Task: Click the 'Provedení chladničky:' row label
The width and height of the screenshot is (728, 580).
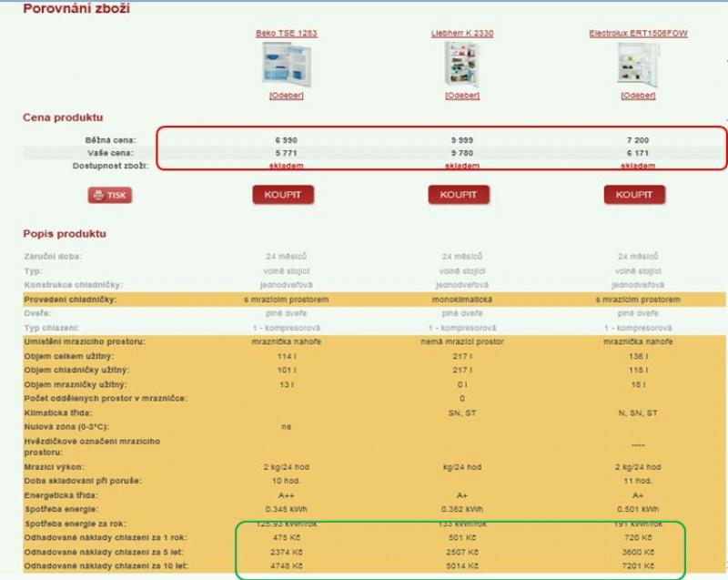Action: click(x=70, y=300)
